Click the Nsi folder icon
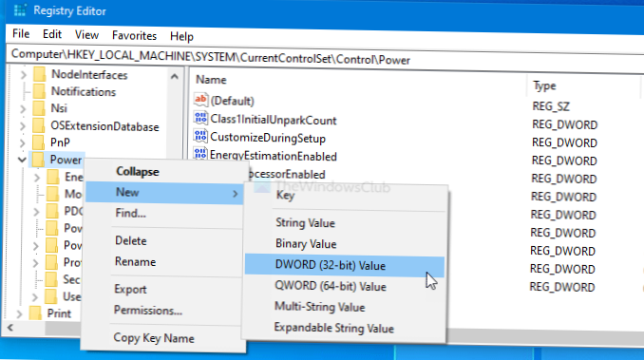Image resolution: width=644 pixels, height=360 pixels. coord(39,108)
